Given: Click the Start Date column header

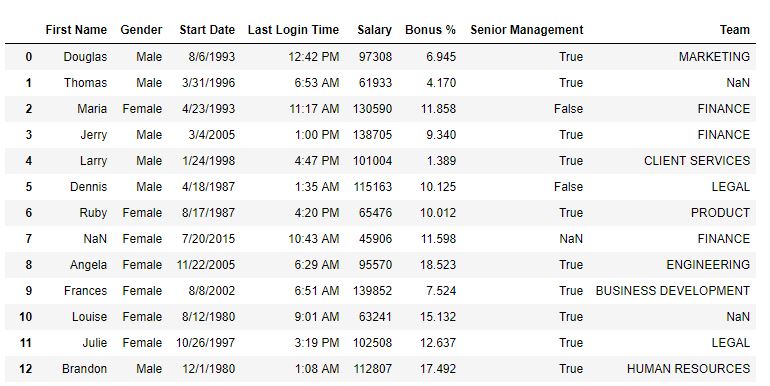Looking at the screenshot, I should coord(207,30).
